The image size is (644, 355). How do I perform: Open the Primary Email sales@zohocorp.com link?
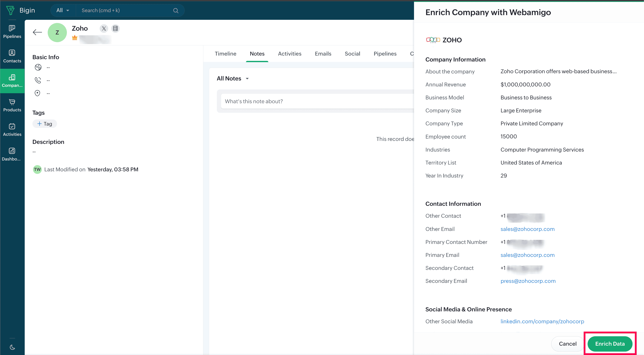(528, 255)
